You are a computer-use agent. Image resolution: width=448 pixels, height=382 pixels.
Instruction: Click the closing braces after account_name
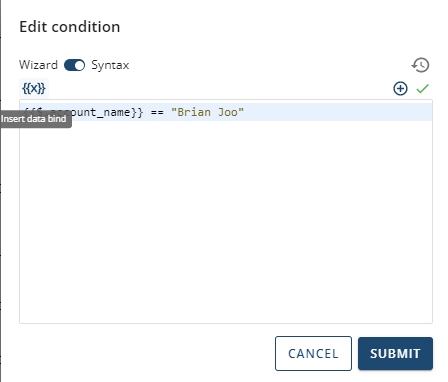(x=137, y=112)
